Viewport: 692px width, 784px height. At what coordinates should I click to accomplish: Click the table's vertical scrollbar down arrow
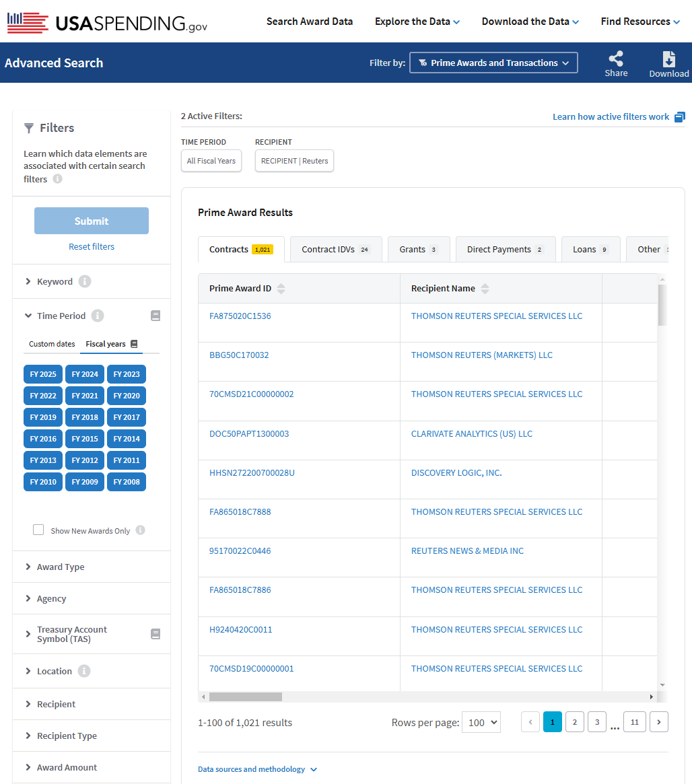662,685
